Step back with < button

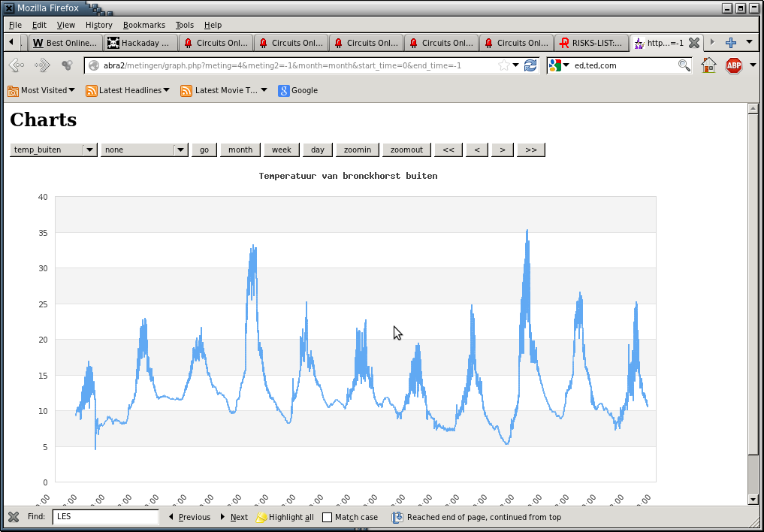pos(477,150)
